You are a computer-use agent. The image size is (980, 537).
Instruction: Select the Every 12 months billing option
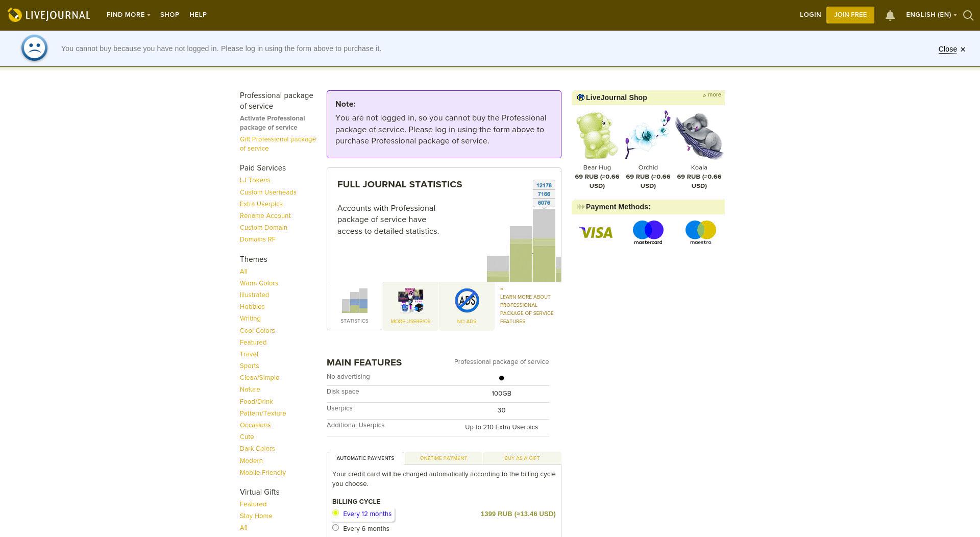pyautogui.click(x=335, y=513)
